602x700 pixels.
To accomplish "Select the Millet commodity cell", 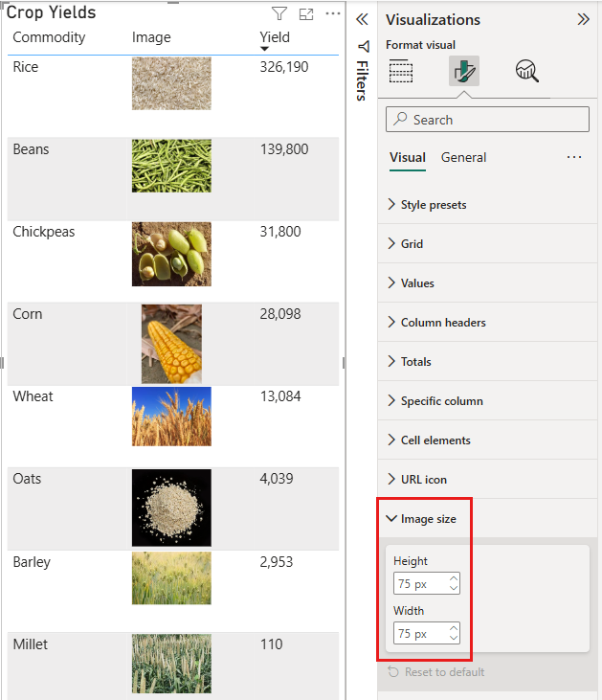I will [x=30, y=644].
